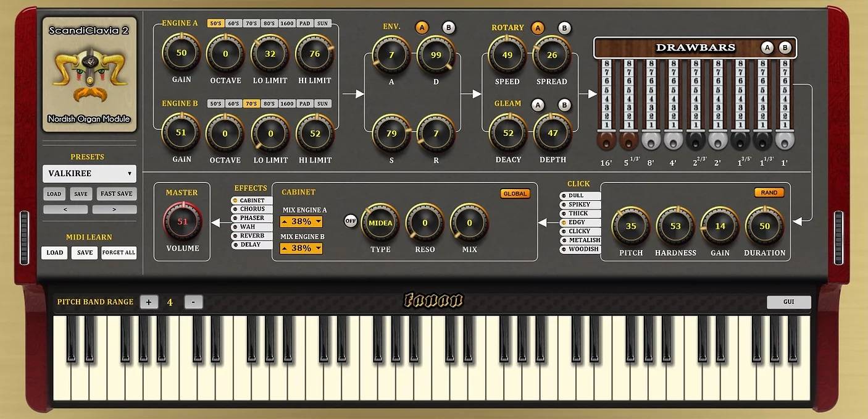Click the Cabinet Type knob
The height and width of the screenshot is (419, 868).
(x=380, y=223)
